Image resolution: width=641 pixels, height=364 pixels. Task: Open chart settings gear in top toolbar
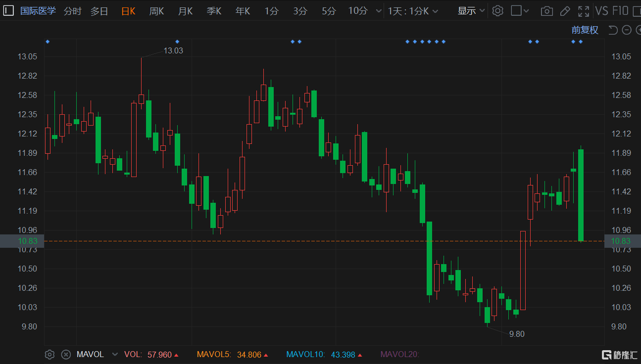498,11
